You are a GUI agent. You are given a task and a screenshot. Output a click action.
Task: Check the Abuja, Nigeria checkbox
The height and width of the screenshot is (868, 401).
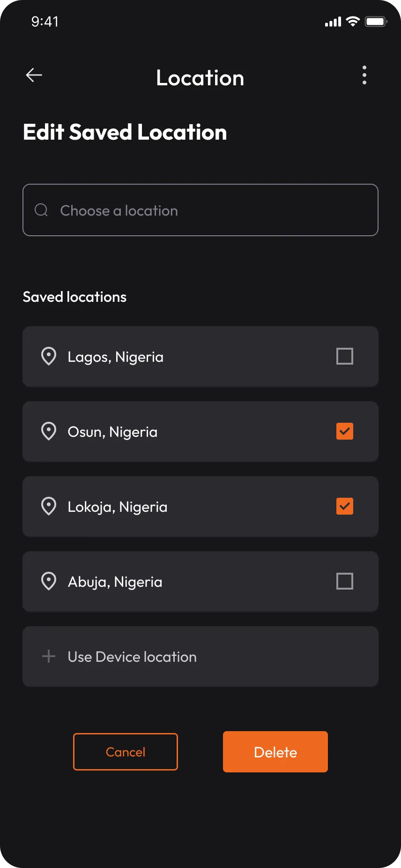pyautogui.click(x=345, y=581)
